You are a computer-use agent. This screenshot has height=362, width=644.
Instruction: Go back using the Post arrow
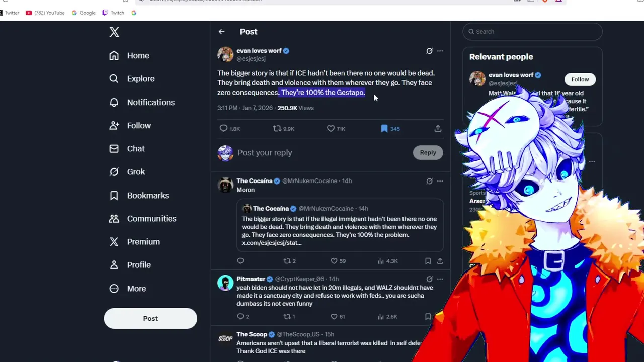[221, 32]
